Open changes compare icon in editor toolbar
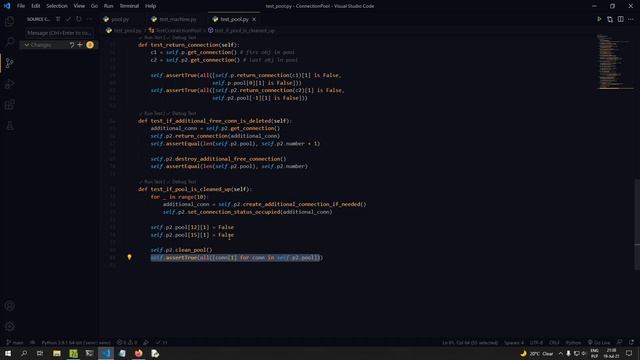Image resolution: width=640 pixels, height=360 pixels. coord(610,19)
